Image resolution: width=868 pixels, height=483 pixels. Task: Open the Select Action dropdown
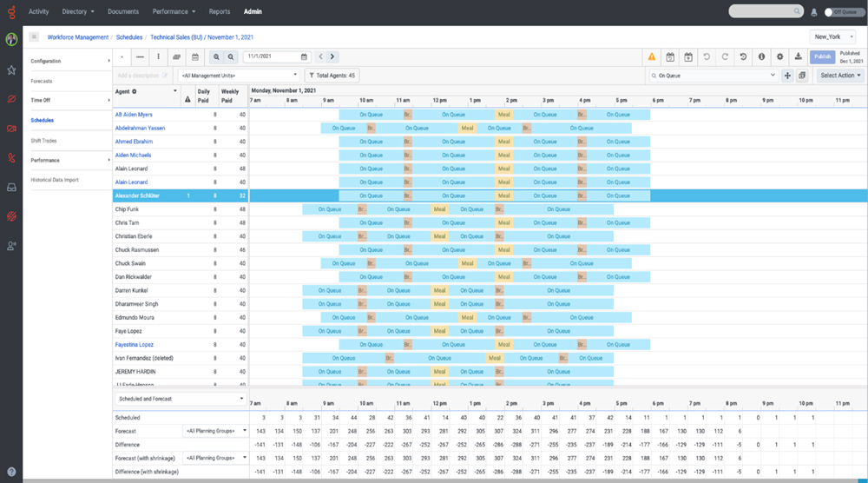841,76
